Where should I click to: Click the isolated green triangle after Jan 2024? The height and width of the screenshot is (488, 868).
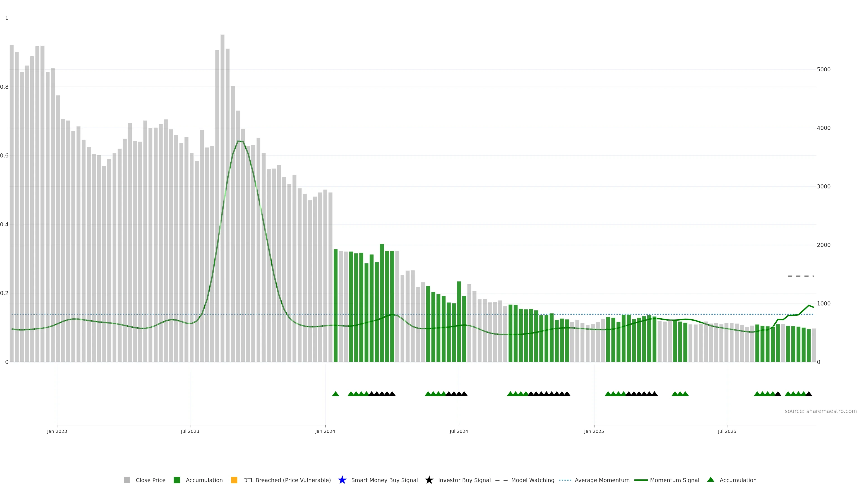coord(335,394)
